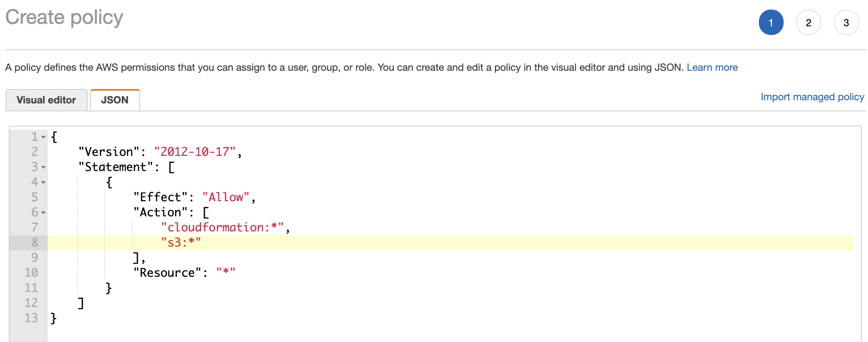Switch to the Visual editor tab

pos(46,100)
